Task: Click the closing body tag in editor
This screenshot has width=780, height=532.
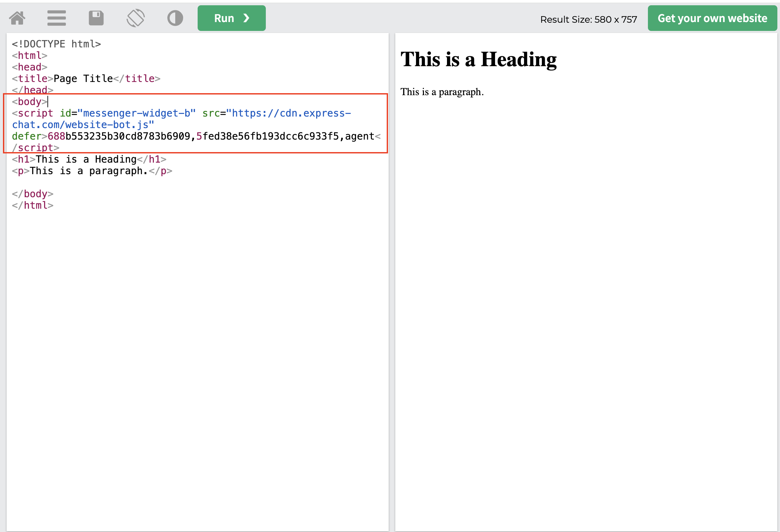Action: coord(33,194)
